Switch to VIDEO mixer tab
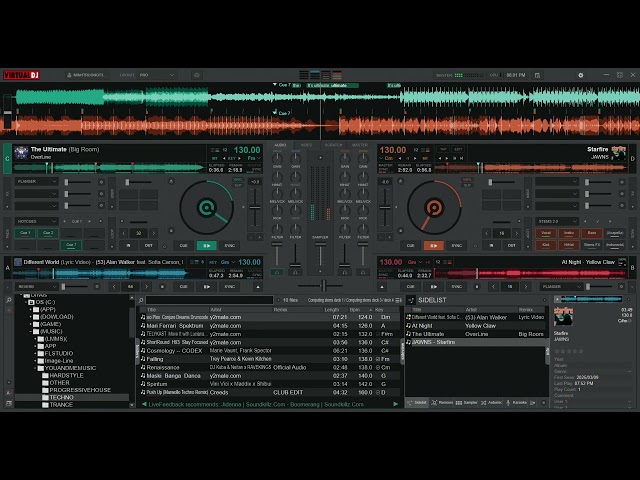The height and width of the screenshot is (480, 640). point(306,145)
